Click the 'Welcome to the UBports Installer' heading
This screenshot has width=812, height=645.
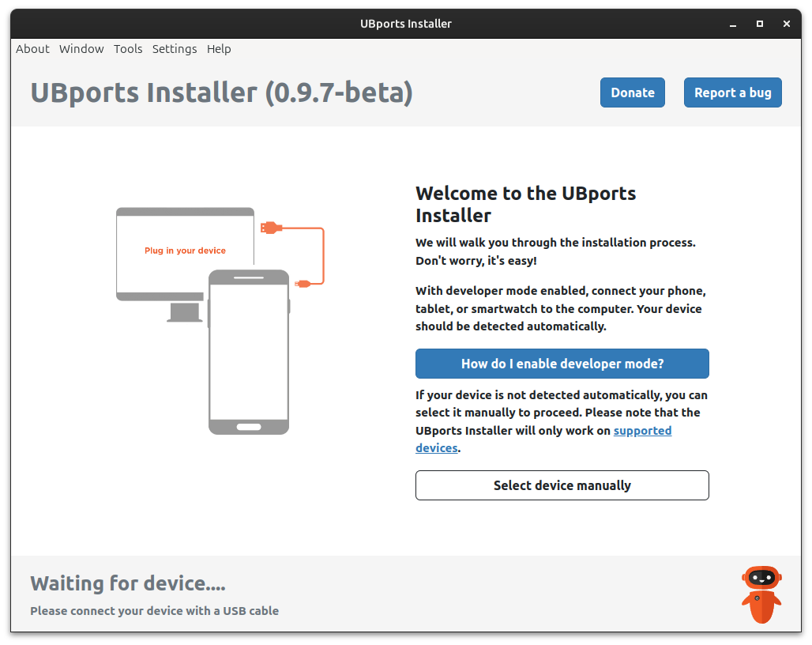525,204
